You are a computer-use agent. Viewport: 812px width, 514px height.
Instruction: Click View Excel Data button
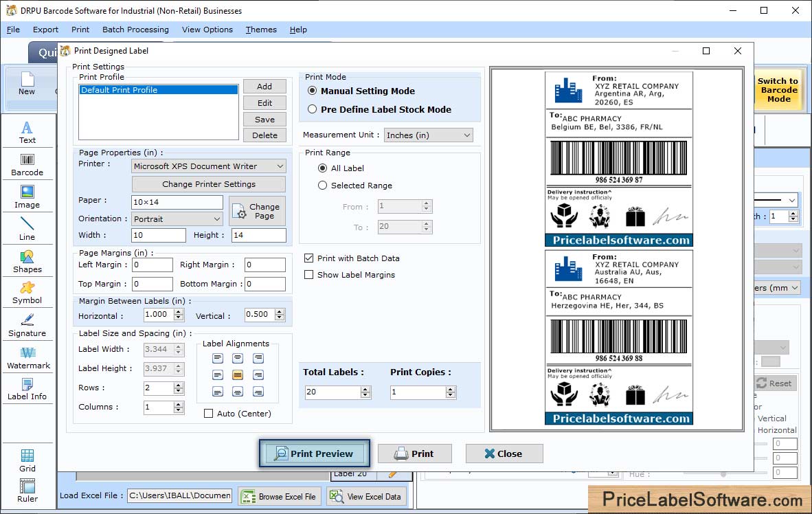(366, 496)
